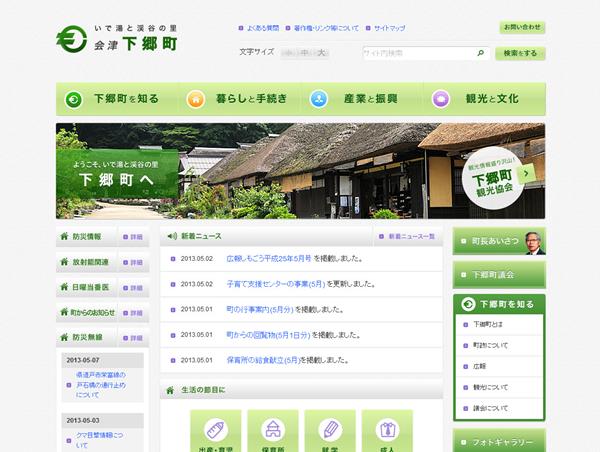The width and height of the screenshot is (600, 452).
Task: Open 防災無線 sidebar item
Action: coord(86,338)
